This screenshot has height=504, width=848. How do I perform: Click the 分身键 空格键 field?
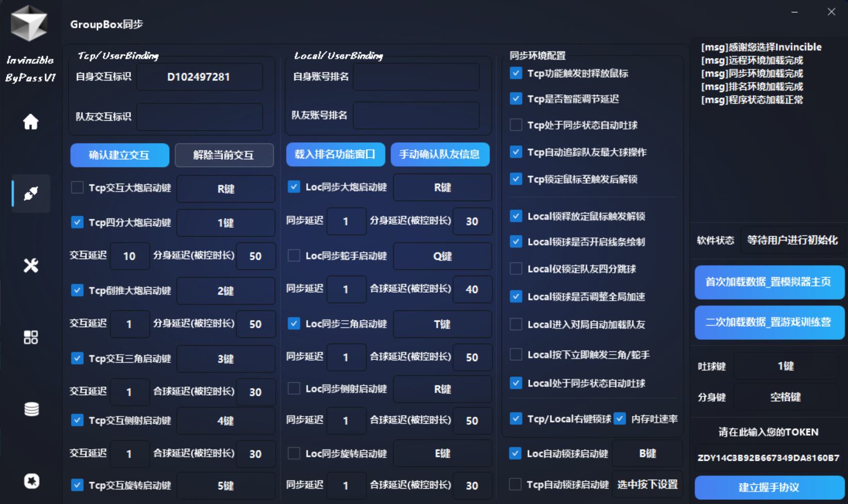[786, 397]
